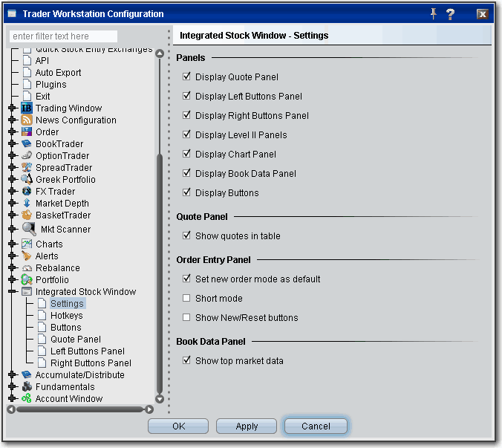Toggle Show quotes in table

point(186,236)
